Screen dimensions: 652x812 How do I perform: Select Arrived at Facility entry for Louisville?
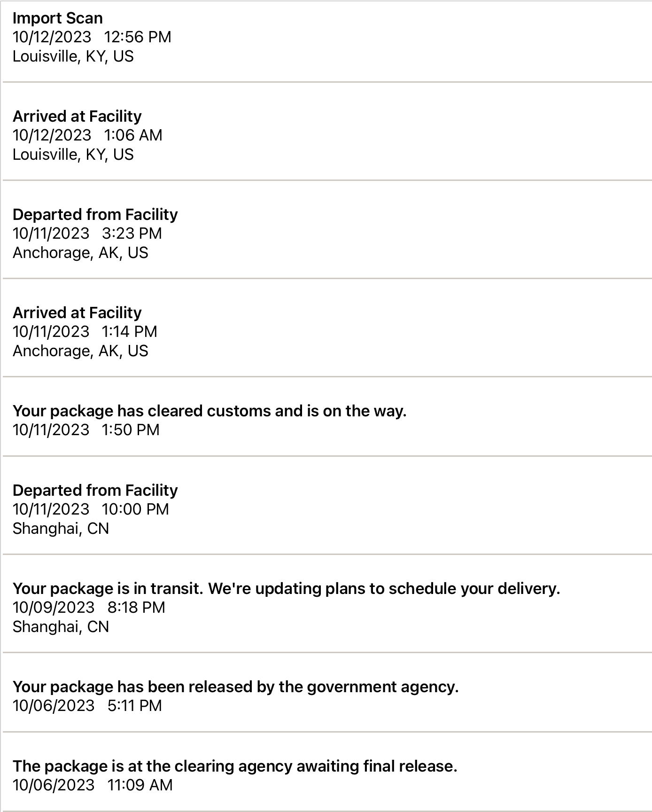point(77,117)
